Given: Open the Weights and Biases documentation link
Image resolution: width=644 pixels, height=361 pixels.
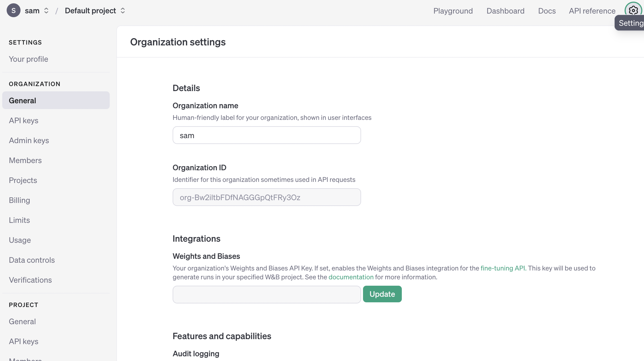Looking at the screenshot, I should pyautogui.click(x=351, y=277).
